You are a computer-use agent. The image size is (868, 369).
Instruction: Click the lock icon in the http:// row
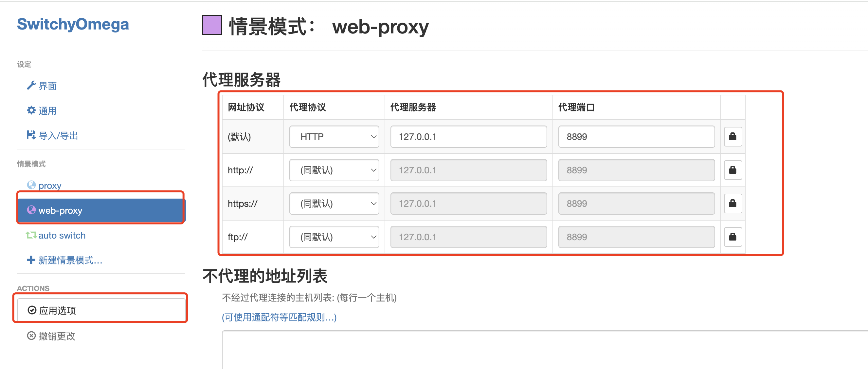[x=732, y=170]
